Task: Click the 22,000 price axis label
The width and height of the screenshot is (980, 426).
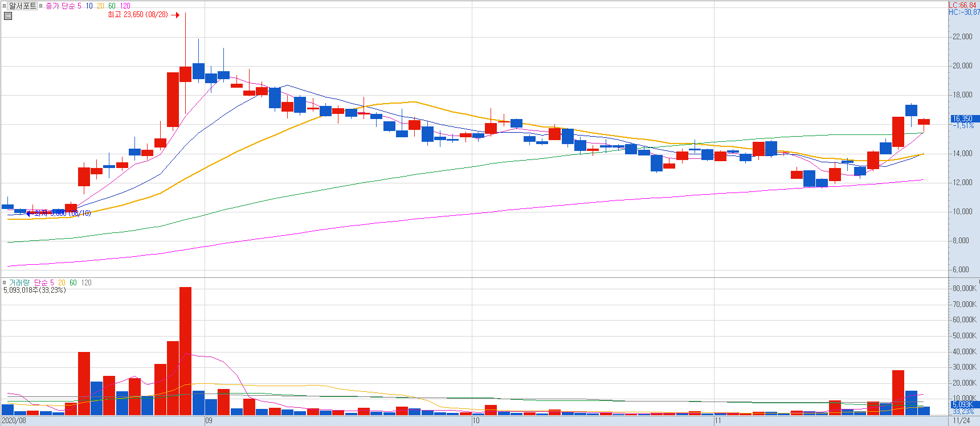Action: click(x=962, y=36)
